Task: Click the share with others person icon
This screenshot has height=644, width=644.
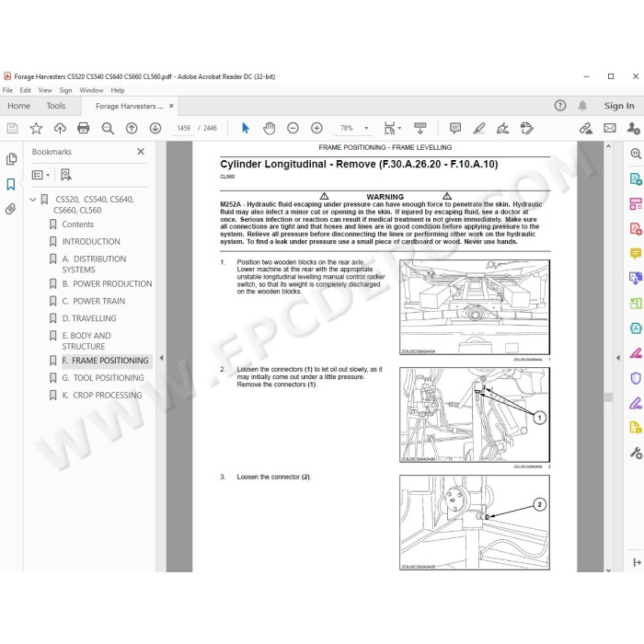Action: pos(633,129)
